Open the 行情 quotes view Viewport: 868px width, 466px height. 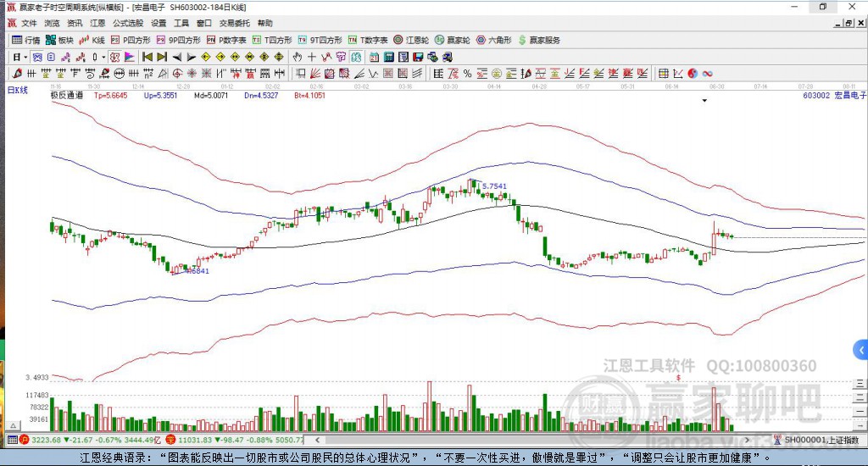26,40
